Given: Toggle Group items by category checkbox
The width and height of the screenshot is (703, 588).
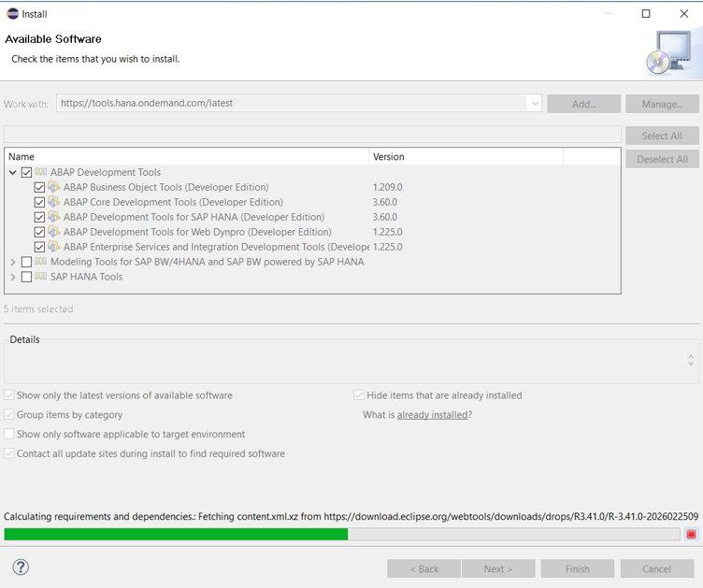Looking at the screenshot, I should [x=9, y=414].
